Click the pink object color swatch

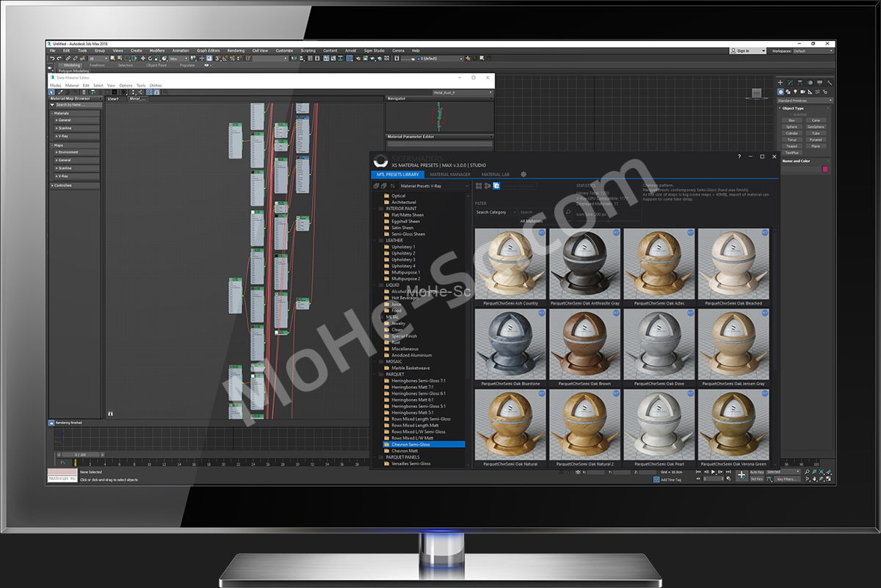point(824,169)
